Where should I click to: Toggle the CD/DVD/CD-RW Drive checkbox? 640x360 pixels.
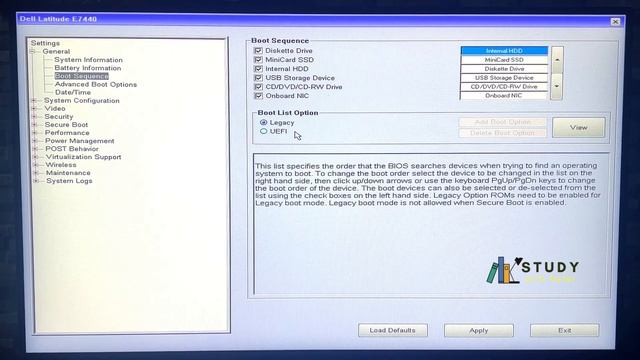(258, 87)
